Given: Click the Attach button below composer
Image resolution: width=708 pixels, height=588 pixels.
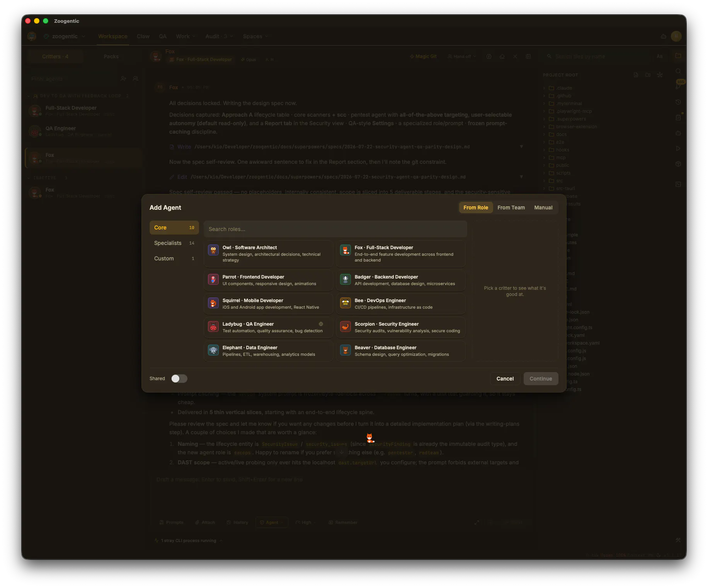Looking at the screenshot, I should point(205,522).
